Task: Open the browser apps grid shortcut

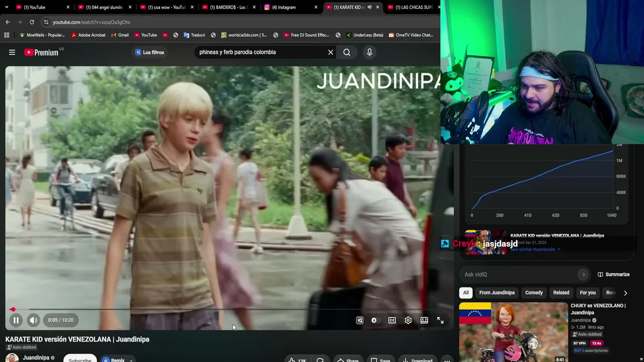Action: coord(7,35)
